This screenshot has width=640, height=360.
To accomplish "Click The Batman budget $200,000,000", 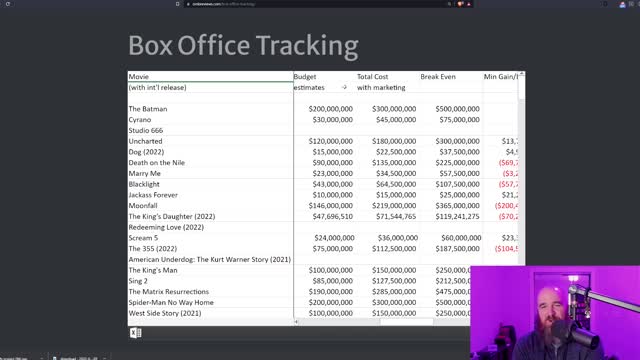I will pos(331,109).
